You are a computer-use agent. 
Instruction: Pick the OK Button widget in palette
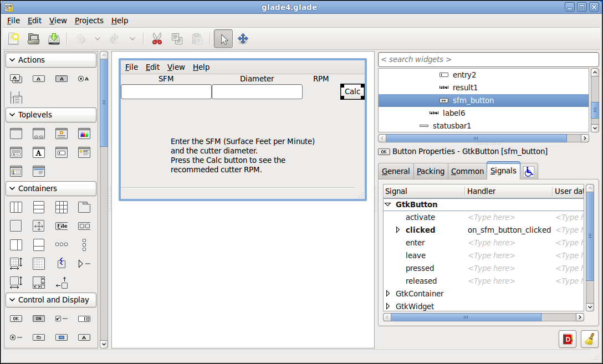[16, 319]
